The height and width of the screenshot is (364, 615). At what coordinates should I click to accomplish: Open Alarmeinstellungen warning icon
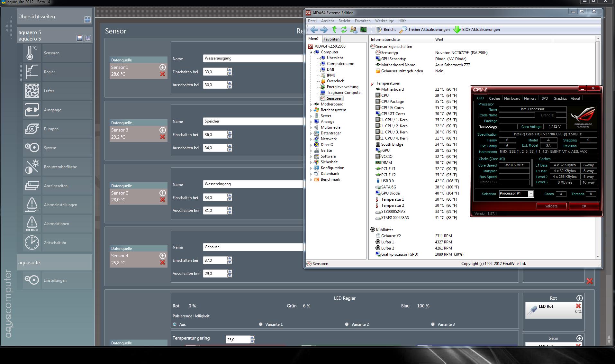(32, 205)
